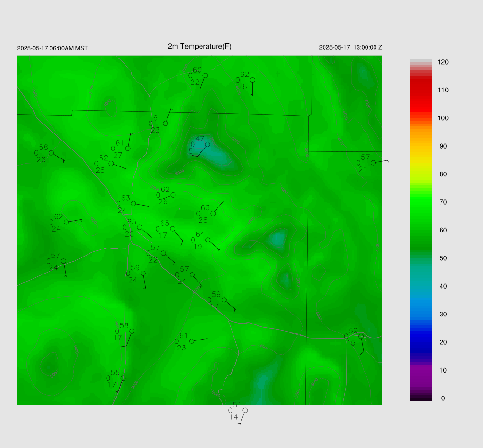This screenshot has height=448, width=483.
Task: Click the 40 label on the colorbar
Action: [x=443, y=286]
